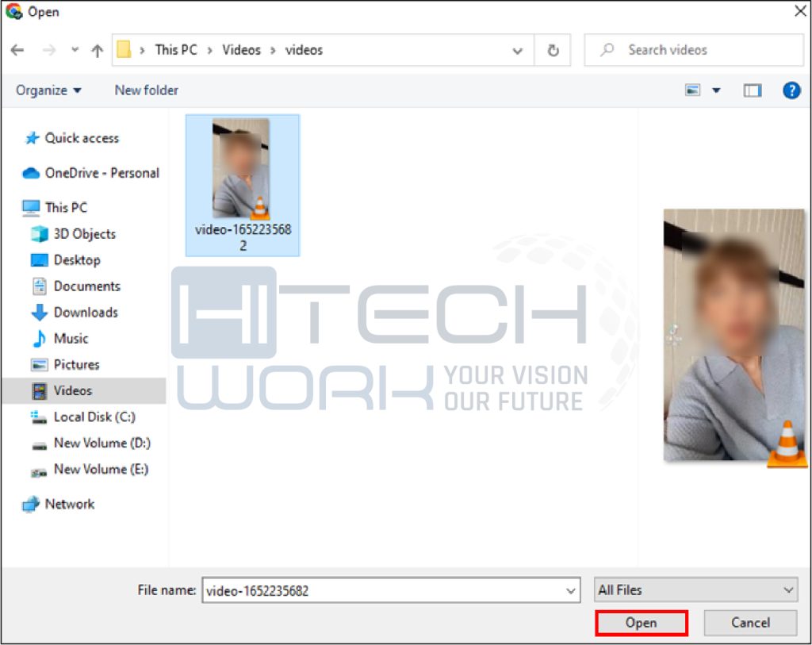Open New Volume (D:)
Image resolution: width=812 pixels, height=645 pixels.
pos(90,443)
